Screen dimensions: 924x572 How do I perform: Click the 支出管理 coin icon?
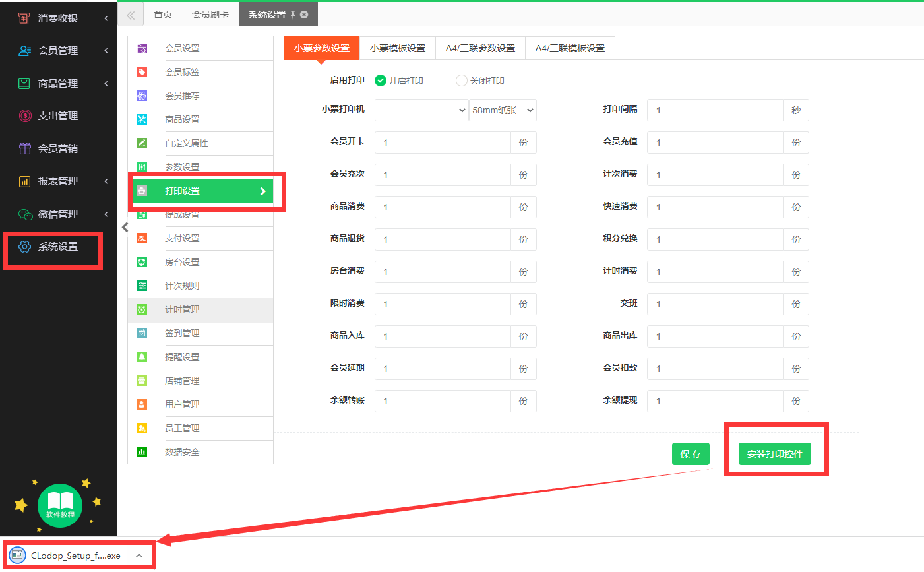coord(25,116)
